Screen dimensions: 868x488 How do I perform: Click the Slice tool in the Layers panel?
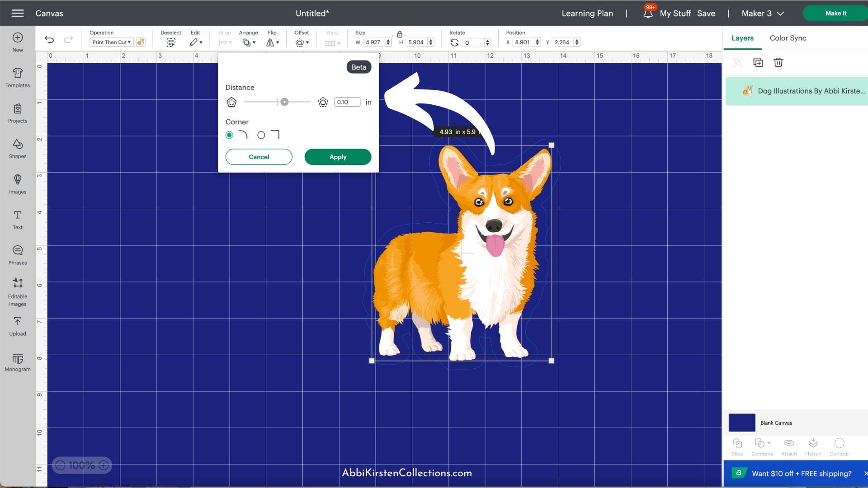click(737, 446)
